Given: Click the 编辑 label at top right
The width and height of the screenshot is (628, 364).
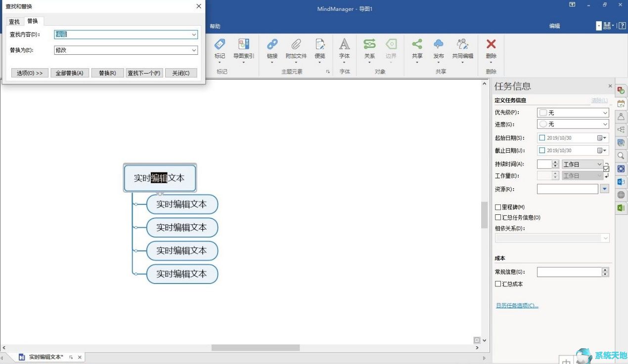Looking at the screenshot, I should click(x=554, y=26).
